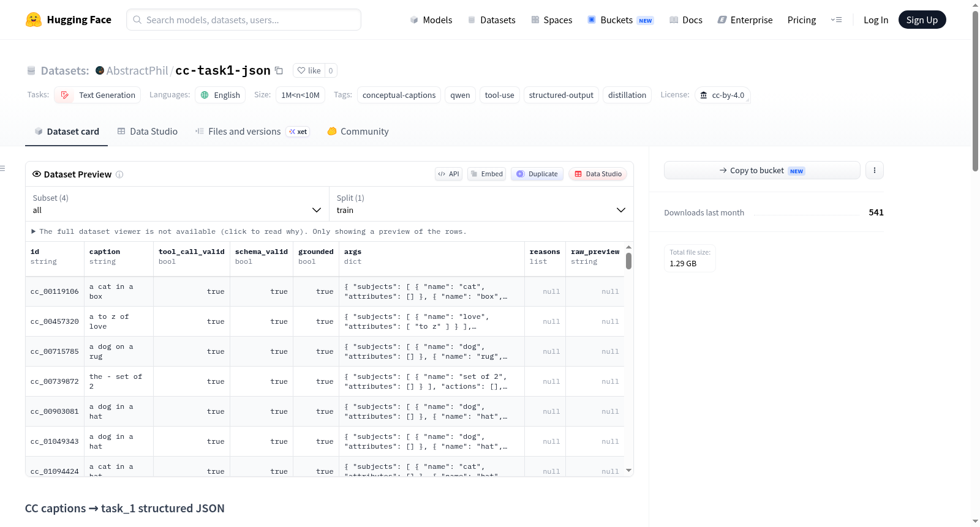Copy the dataset name cc-task1-json icon
This screenshot has height=527, width=980.
[279, 70]
